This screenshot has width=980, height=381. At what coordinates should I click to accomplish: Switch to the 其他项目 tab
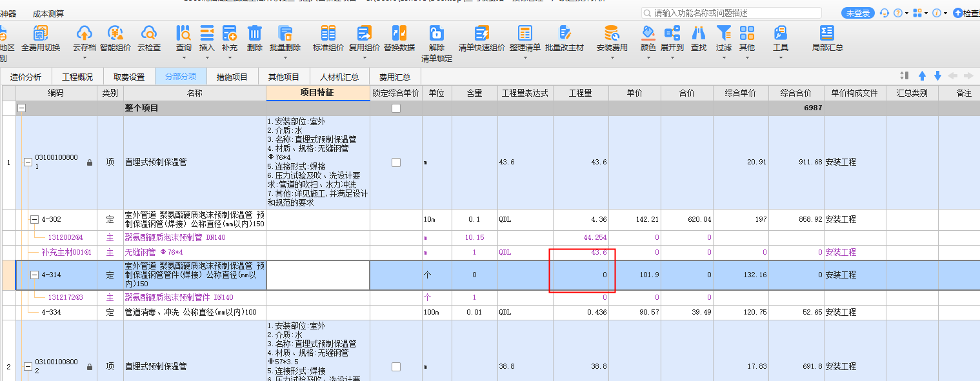tap(284, 77)
